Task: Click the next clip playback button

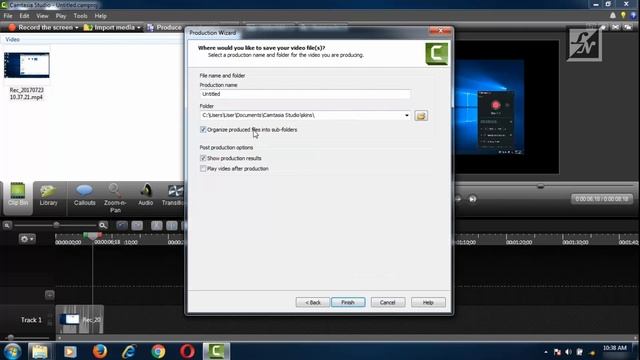Action: click(x=472, y=199)
